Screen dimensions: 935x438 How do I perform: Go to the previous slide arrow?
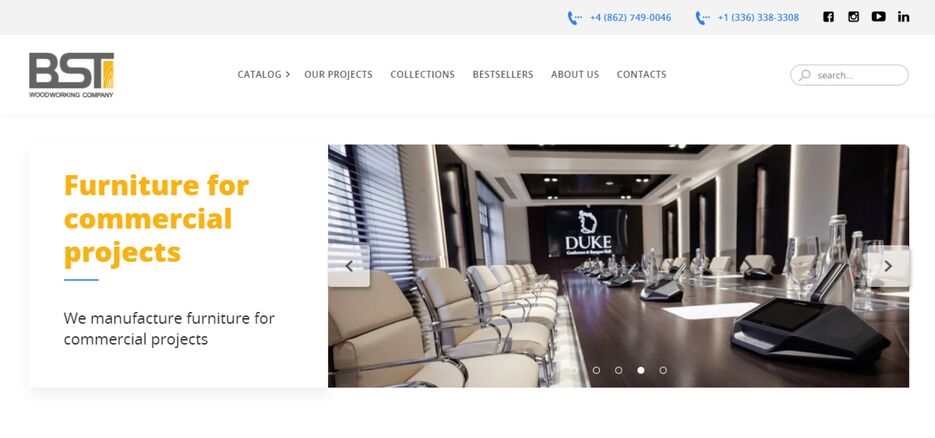point(349,266)
